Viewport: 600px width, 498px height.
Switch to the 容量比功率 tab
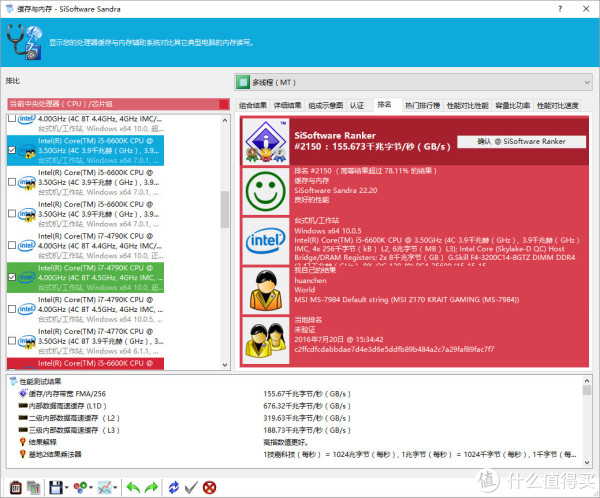[x=513, y=105]
